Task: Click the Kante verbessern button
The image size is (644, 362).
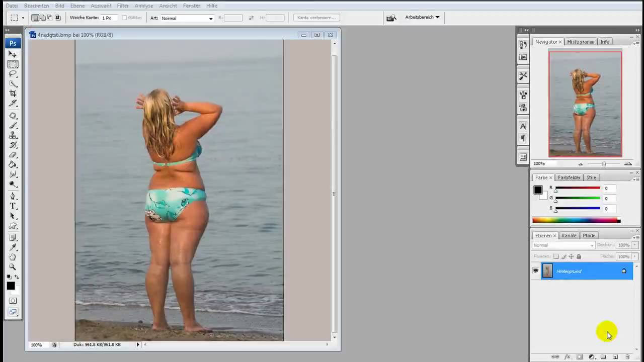Action: [316, 18]
